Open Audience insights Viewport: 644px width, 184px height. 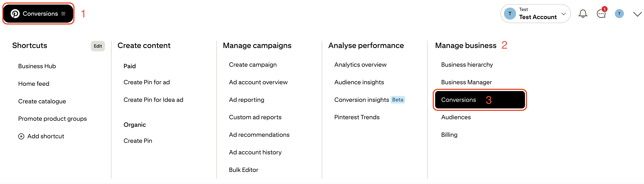coord(359,82)
